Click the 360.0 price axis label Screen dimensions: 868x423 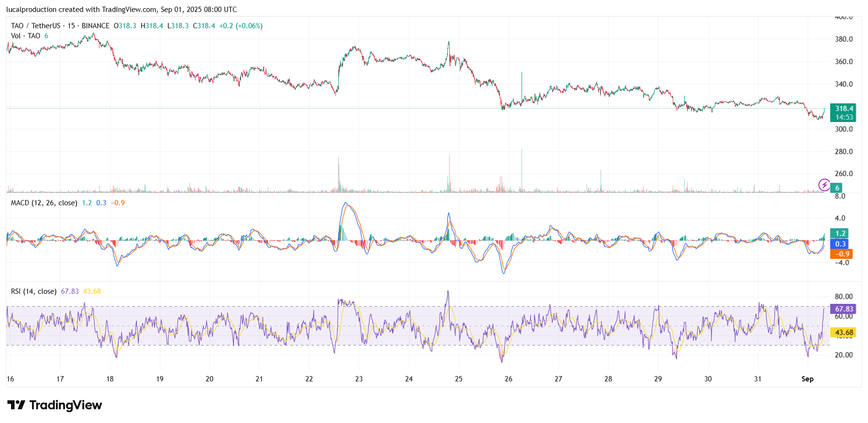(x=844, y=62)
